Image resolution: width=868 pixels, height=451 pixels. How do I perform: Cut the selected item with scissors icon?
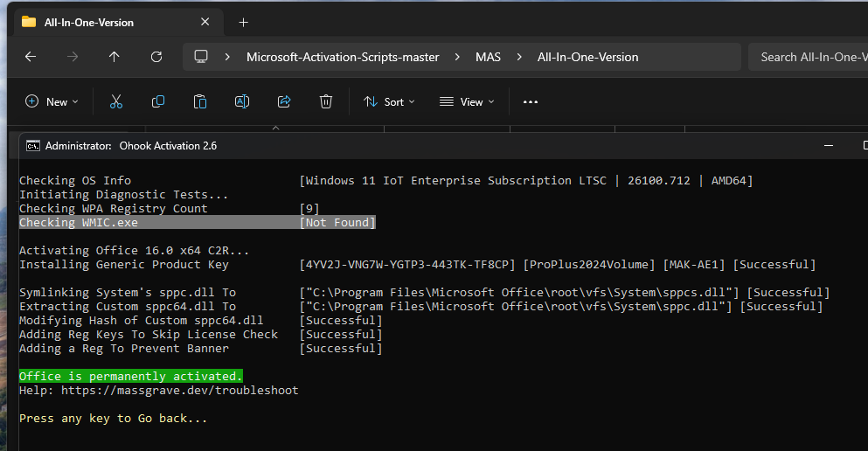(x=115, y=101)
